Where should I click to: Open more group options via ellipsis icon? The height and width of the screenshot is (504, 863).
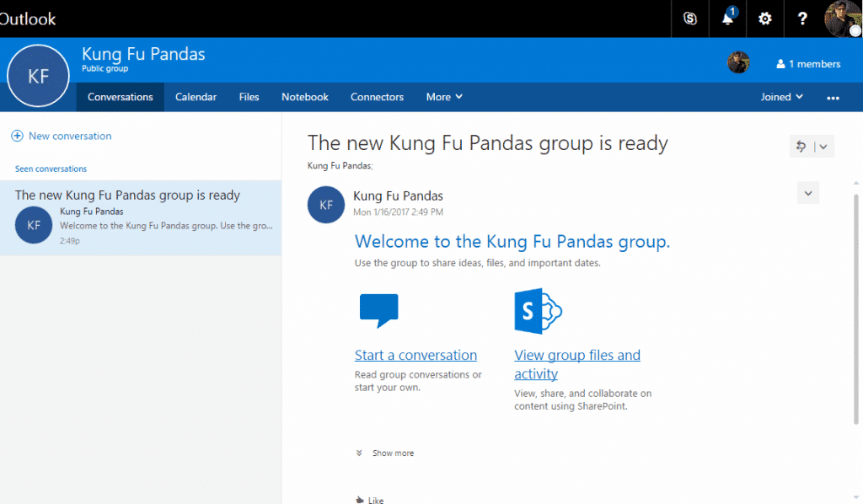point(833,97)
